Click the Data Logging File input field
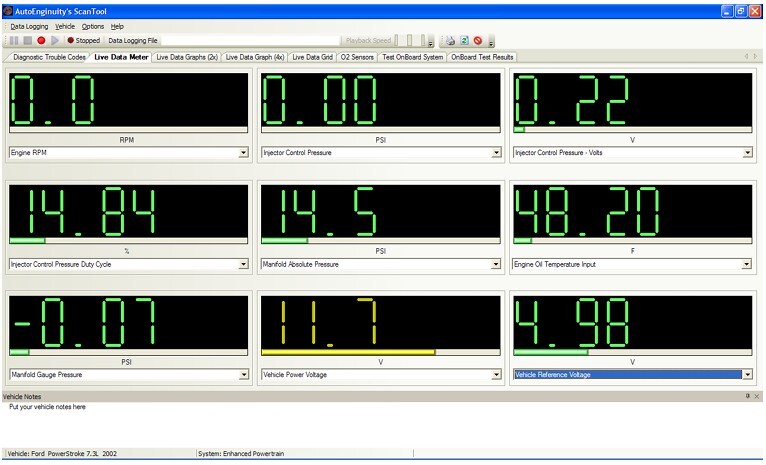 250,41
